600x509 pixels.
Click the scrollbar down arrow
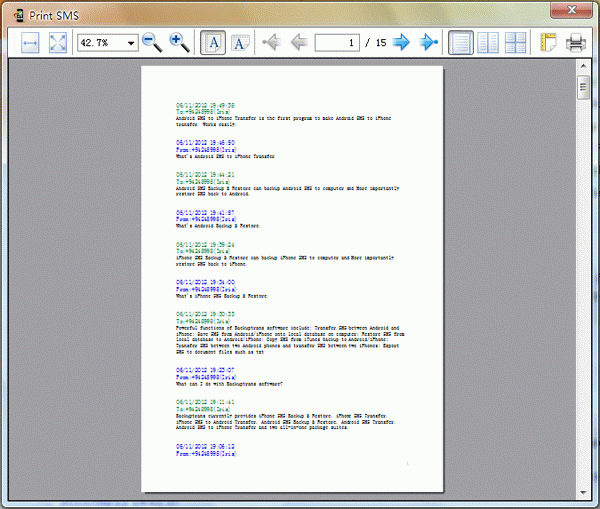(583, 493)
